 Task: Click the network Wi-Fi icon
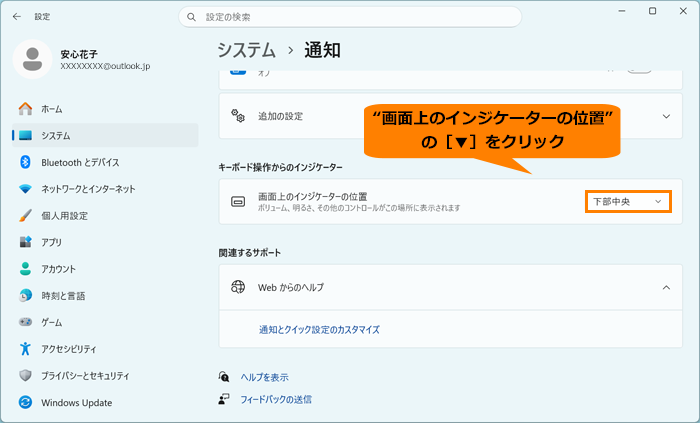[25, 189]
